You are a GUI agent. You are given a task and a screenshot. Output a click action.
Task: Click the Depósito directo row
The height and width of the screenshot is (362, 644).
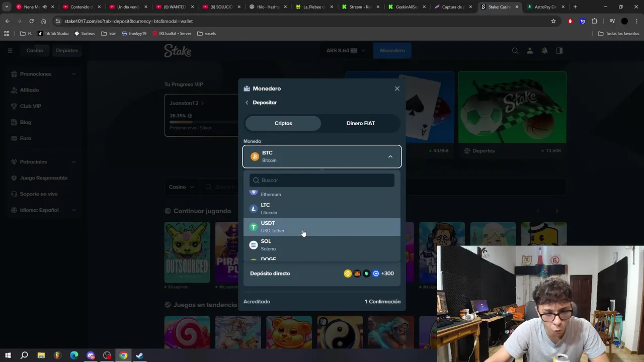[322, 274]
